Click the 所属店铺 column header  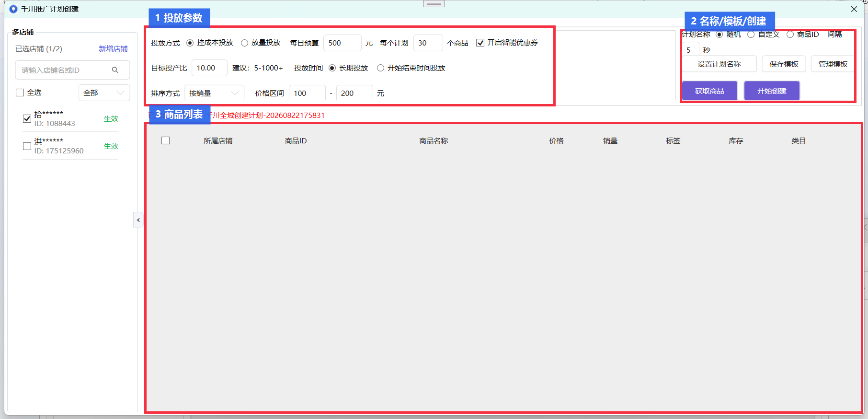(218, 141)
